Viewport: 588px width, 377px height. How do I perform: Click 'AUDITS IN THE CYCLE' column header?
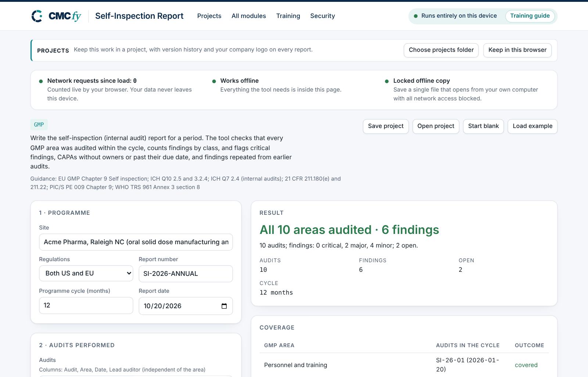click(468, 345)
